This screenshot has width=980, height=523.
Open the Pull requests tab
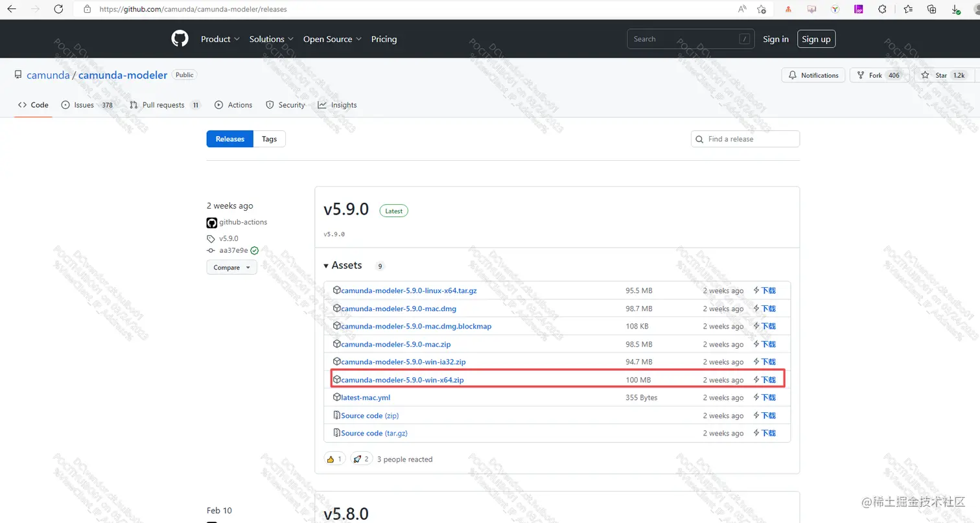[x=165, y=105]
